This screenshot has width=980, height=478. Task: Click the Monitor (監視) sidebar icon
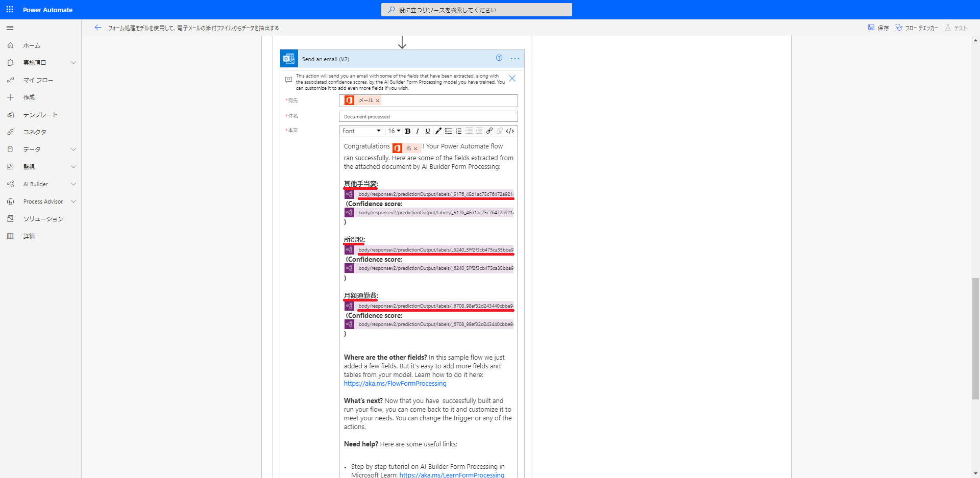tap(10, 167)
